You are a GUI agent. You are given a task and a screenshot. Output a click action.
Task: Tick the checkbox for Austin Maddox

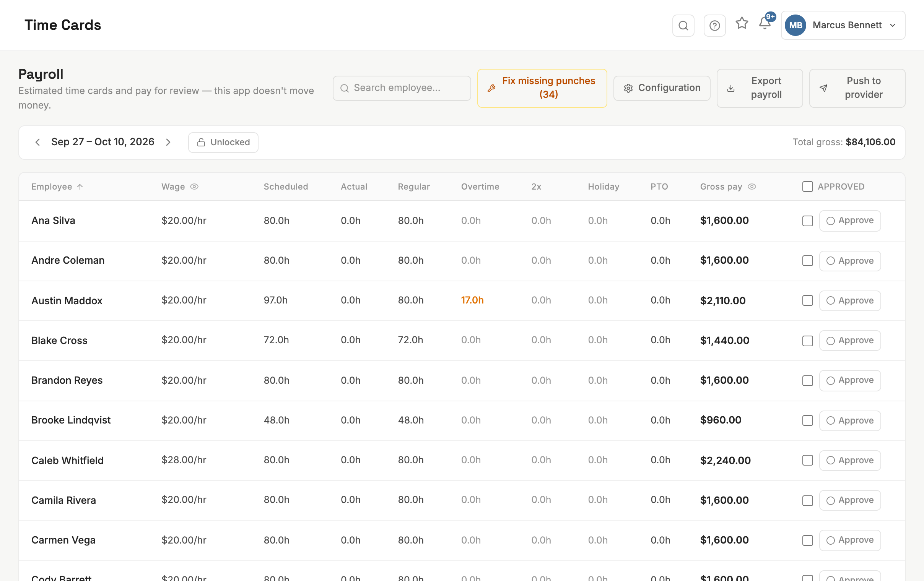pos(807,301)
